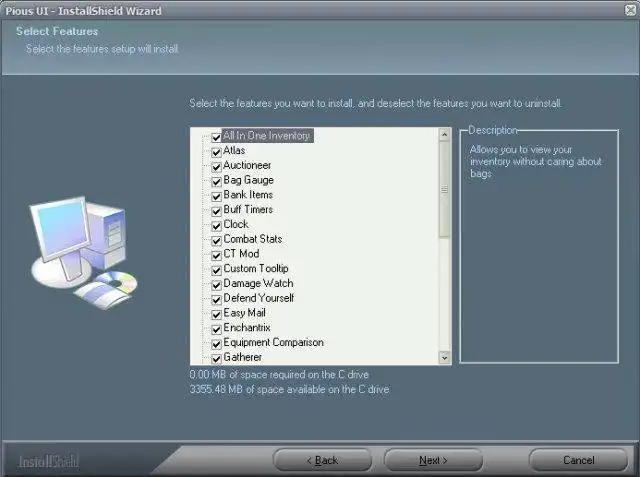The image size is (640, 477).
Task: Disable the Bank Items checkbox
Action: pyautogui.click(x=216, y=196)
